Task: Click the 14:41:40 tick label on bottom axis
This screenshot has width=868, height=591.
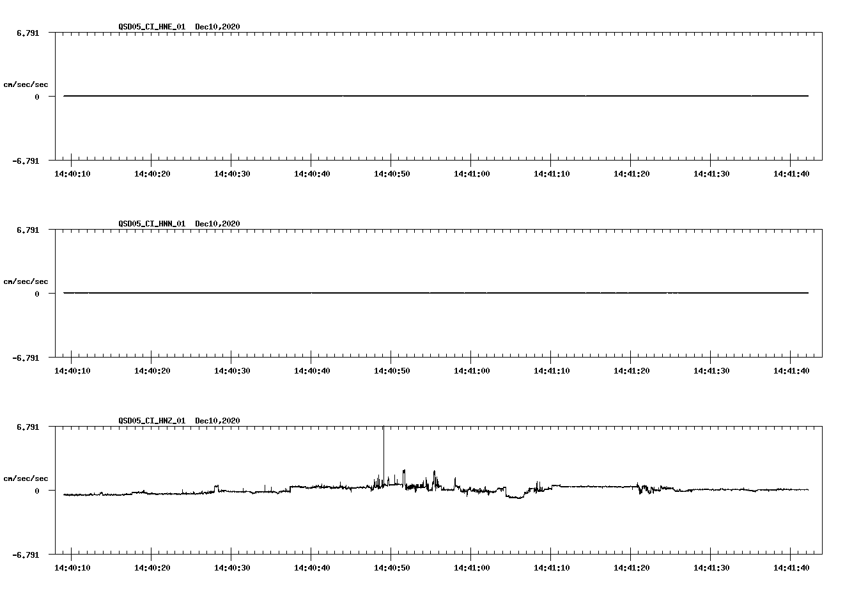Action: [x=793, y=566]
